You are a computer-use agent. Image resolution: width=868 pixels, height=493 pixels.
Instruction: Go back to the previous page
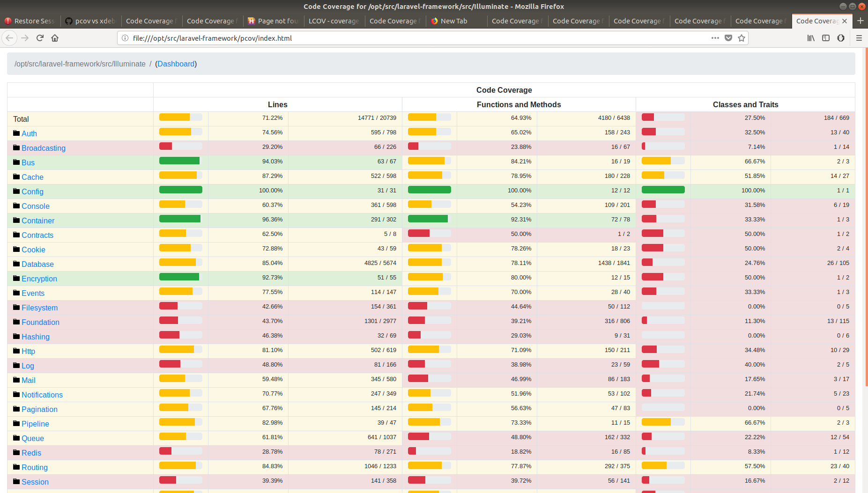tap(10, 38)
